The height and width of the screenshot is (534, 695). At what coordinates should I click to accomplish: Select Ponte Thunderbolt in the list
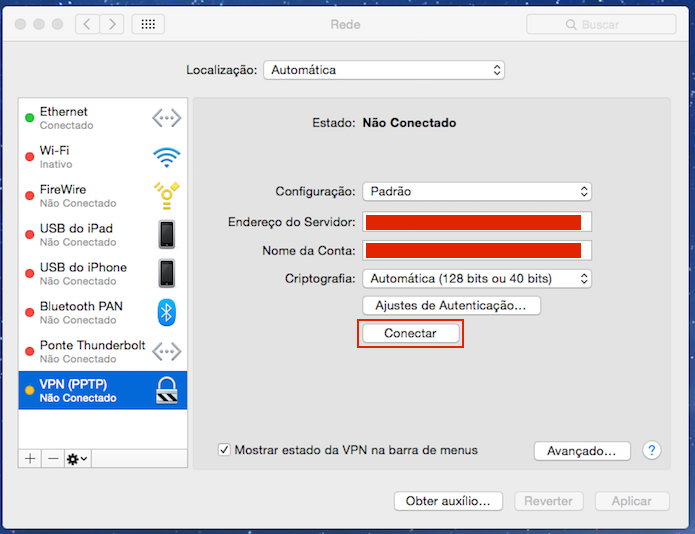pyautogui.click(x=103, y=351)
